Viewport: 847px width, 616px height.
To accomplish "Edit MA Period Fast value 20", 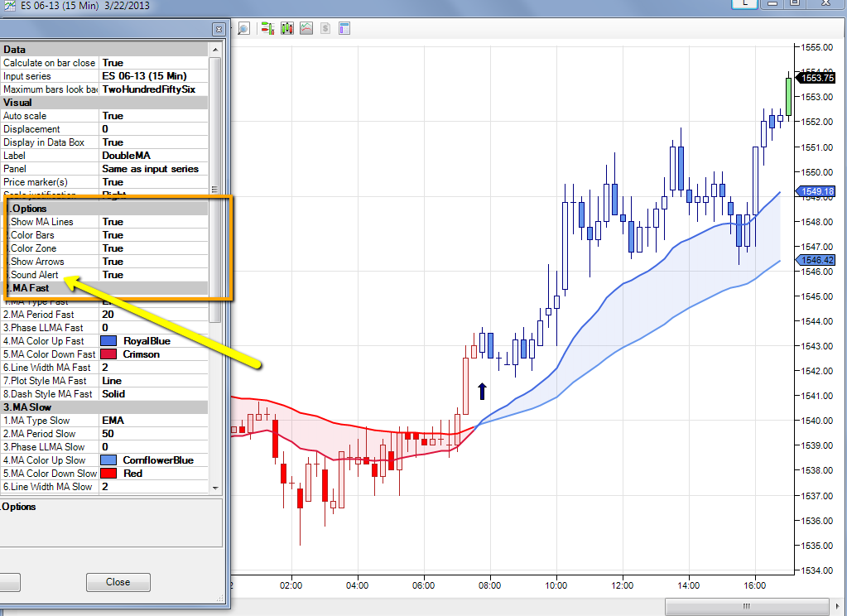I will pos(154,315).
